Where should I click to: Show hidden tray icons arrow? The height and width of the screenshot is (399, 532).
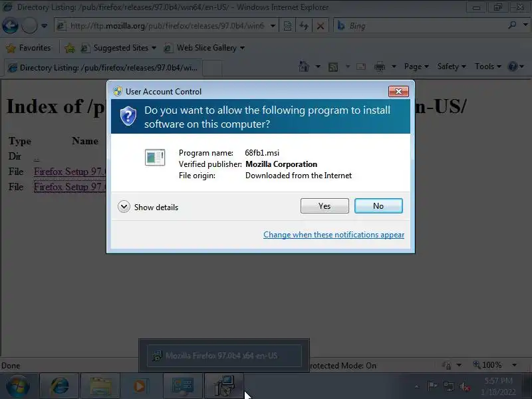click(x=417, y=386)
